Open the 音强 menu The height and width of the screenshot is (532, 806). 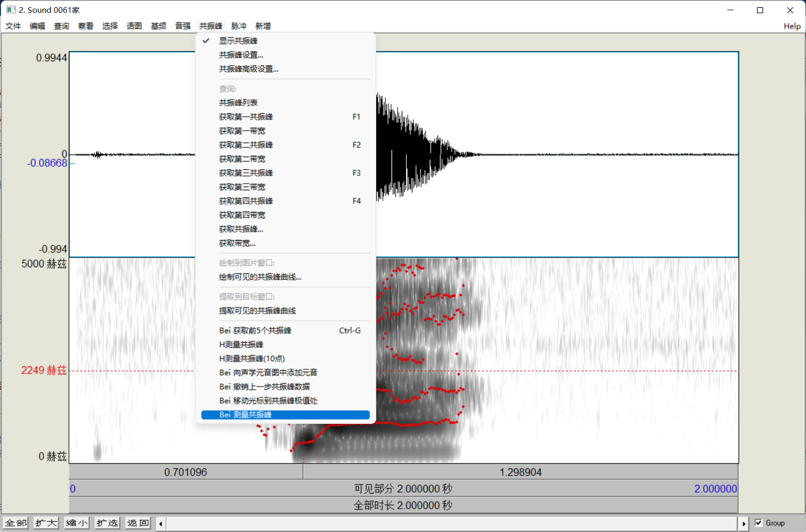[183, 26]
